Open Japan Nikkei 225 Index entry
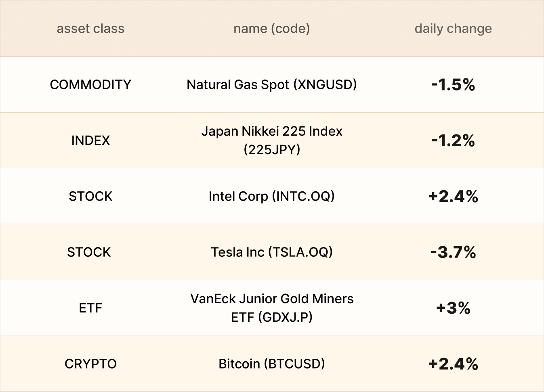This screenshot has height=392, width=544. pyautogui.click(x=271, y=140)
